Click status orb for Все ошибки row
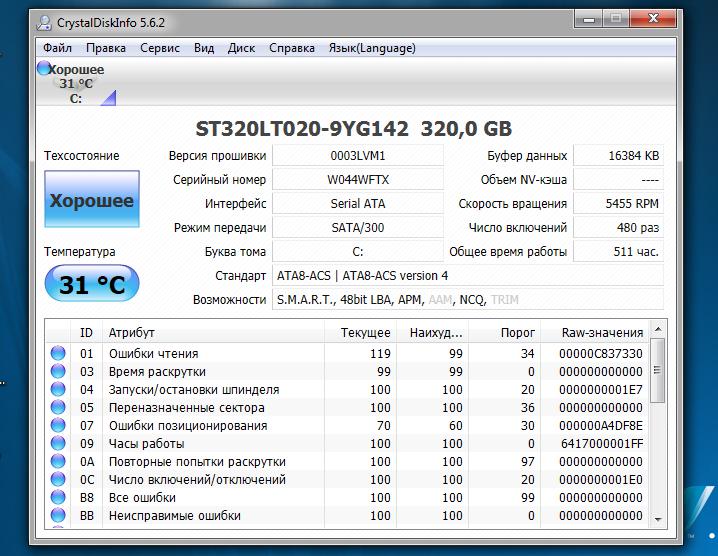Image resolution: width=718 pixels, height=556 pixels. click(58, 497)
